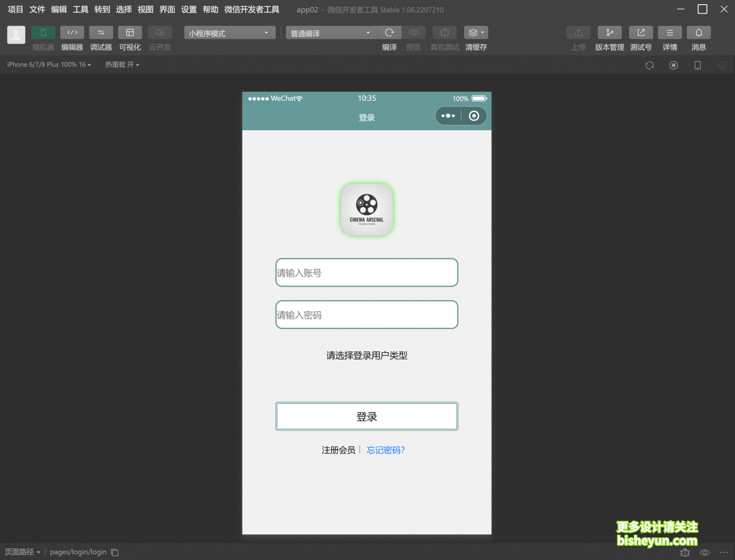
Task: Click the status bar more options icon
Action: click(724, 552)
